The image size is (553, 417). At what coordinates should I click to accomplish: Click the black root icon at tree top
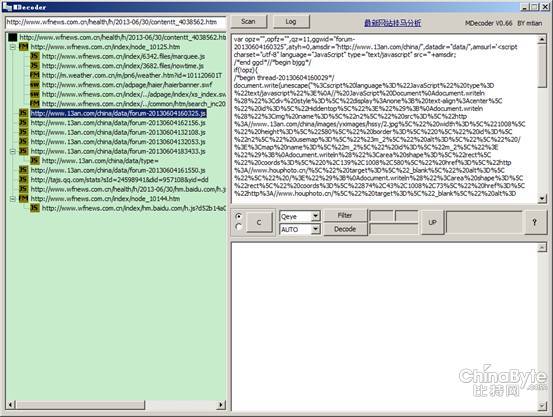[x=13, y=37]
